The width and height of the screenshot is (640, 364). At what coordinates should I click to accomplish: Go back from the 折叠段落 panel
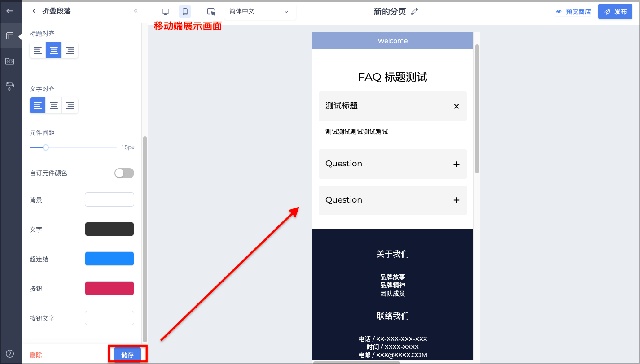tap(34, 11)
